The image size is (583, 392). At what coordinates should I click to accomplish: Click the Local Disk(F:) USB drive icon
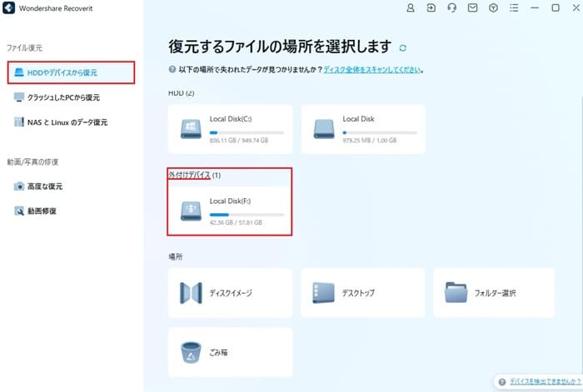191,211
